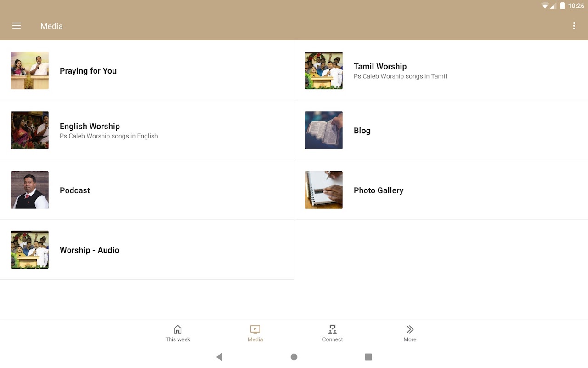Screen dimensions: 588x368
Task: Open English Worship media list
Action: click(147, 130)
